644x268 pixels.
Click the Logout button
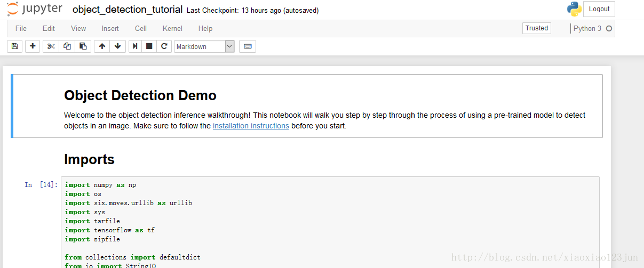point(599,9)
